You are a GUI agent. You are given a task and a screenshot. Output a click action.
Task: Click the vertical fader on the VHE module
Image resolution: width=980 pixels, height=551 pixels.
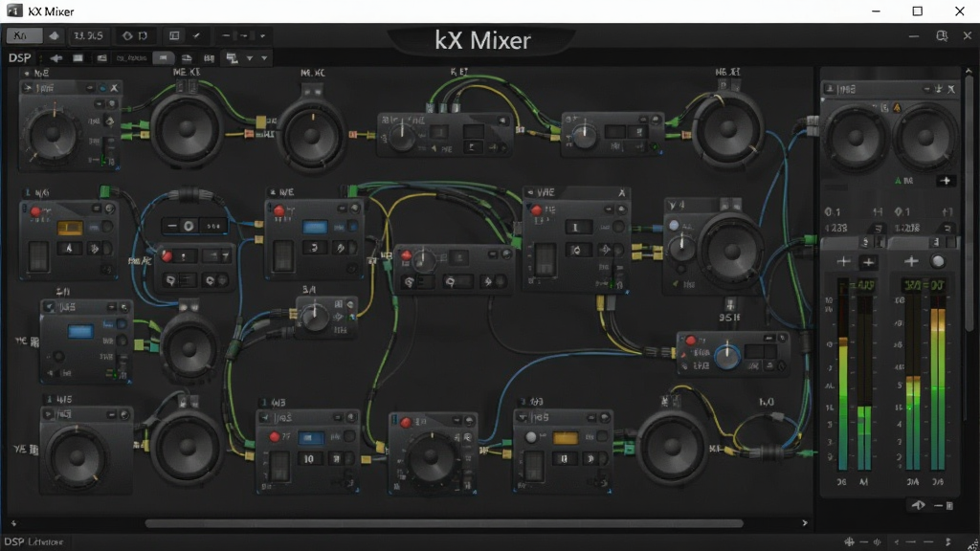[545, 259]
